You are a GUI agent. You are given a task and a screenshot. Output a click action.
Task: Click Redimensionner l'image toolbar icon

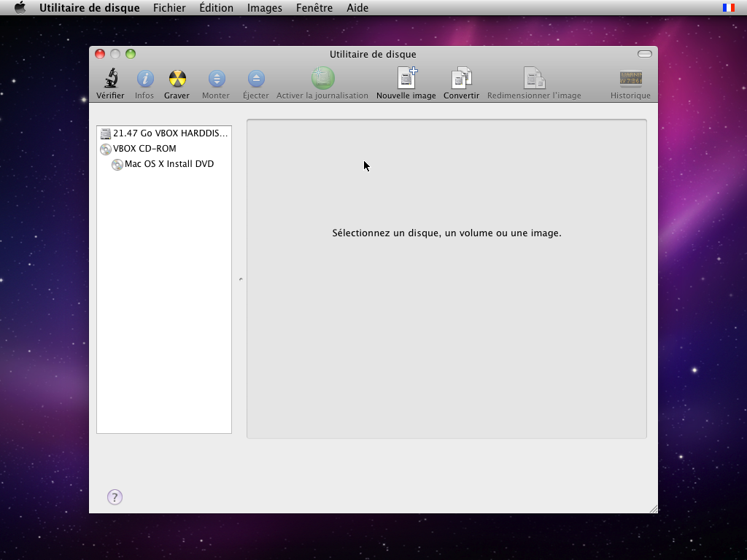tap(534, 78)
